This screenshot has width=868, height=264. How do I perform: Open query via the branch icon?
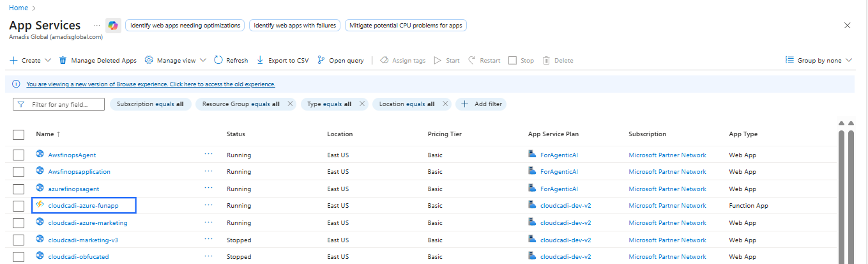pyautogui.click(x=321, y=60)
